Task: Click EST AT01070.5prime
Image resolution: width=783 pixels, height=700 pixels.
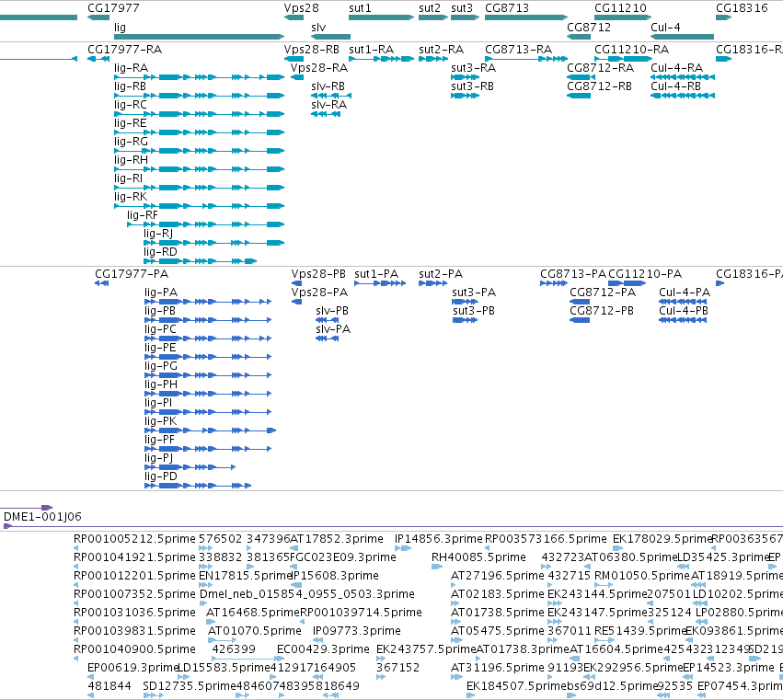Action: [255, 631]
